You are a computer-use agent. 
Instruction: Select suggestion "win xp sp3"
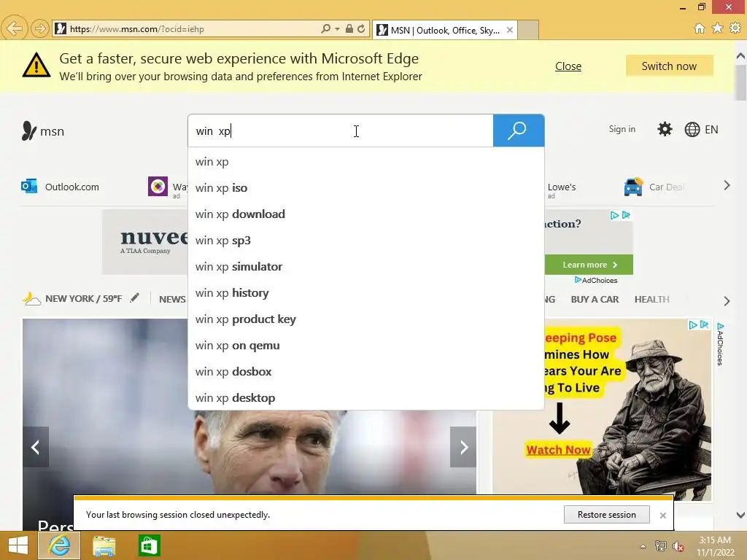pyautogui.click(x=366, y=241)
